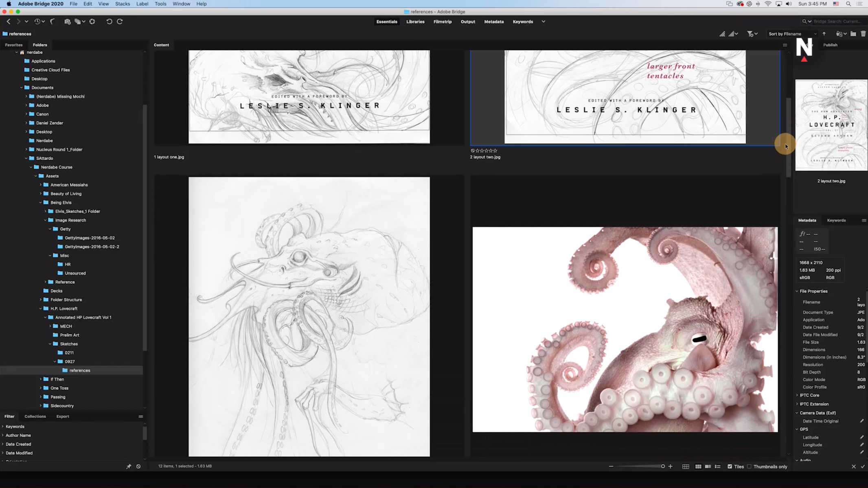Click the Bridge Search input field
This screenshot has width=868, height=488.
pyautogui.click(x=838, y=22)
